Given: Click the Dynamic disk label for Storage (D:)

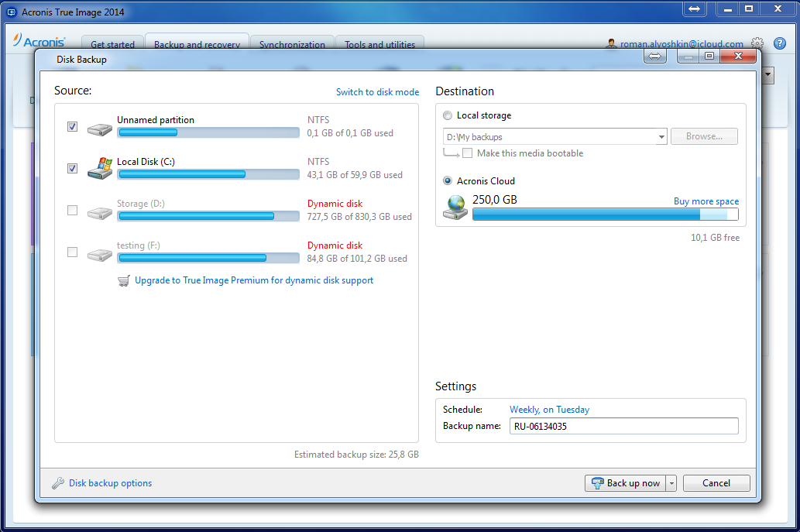Looking at the screenshot, I should [x=335, y=204].
